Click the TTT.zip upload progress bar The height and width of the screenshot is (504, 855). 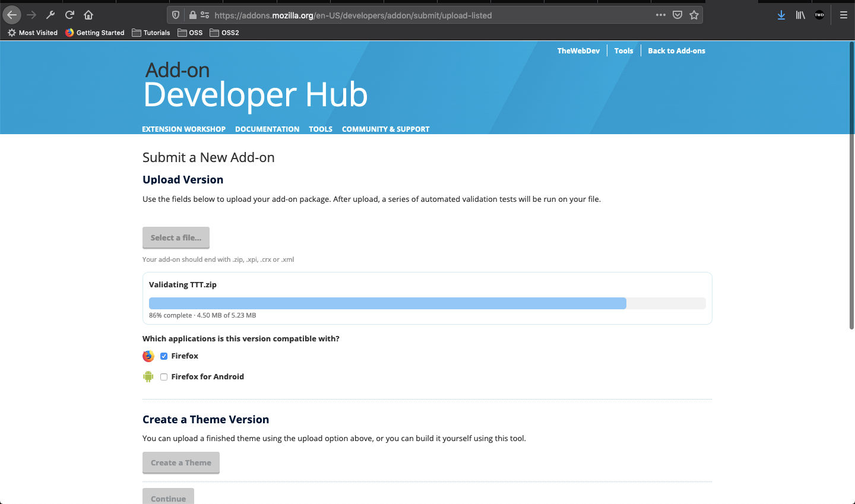(427, 303)
